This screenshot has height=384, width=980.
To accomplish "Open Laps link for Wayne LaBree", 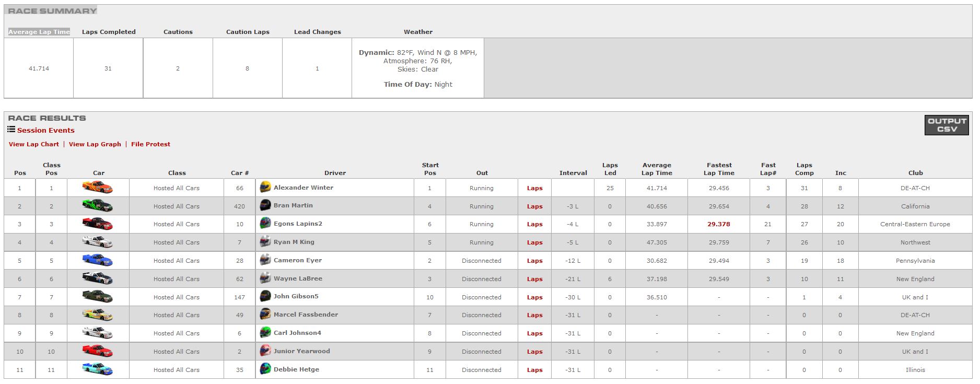I will (534, 279).
